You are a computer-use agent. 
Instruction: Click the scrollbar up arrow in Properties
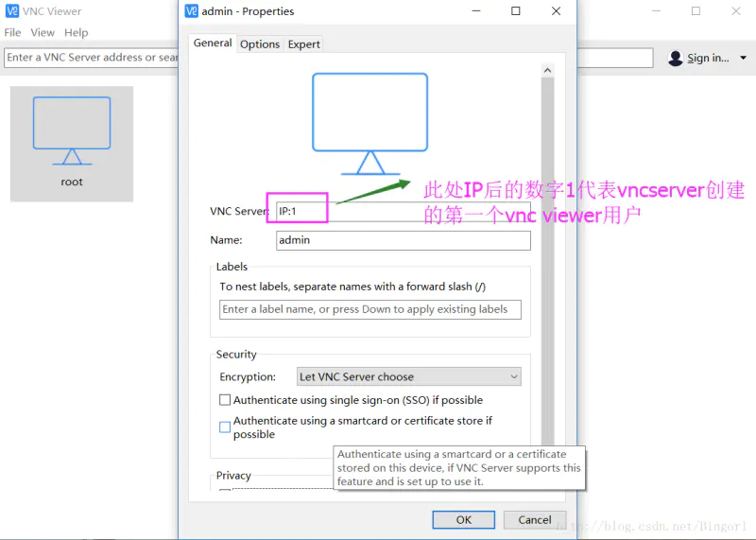547,71
